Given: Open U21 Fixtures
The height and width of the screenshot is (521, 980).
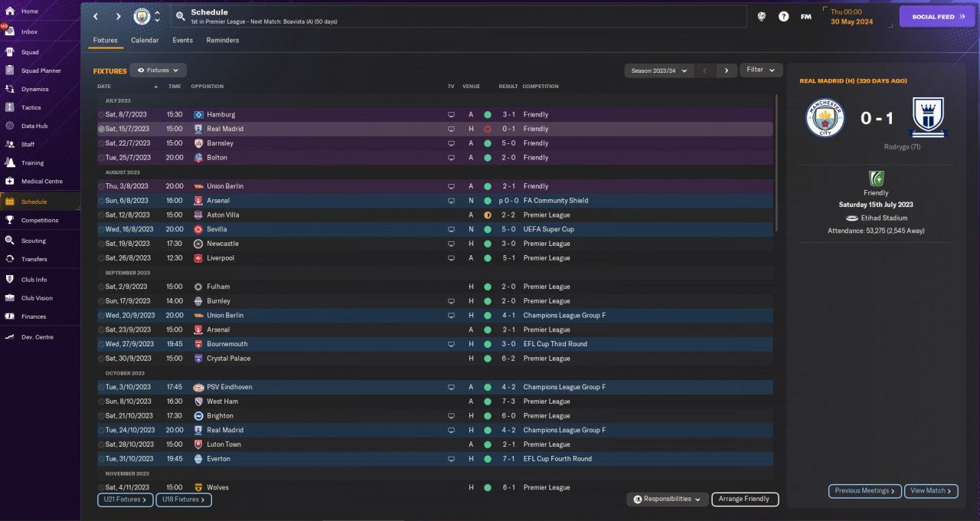Looking at the screenshot, I should tap(126, 500).
